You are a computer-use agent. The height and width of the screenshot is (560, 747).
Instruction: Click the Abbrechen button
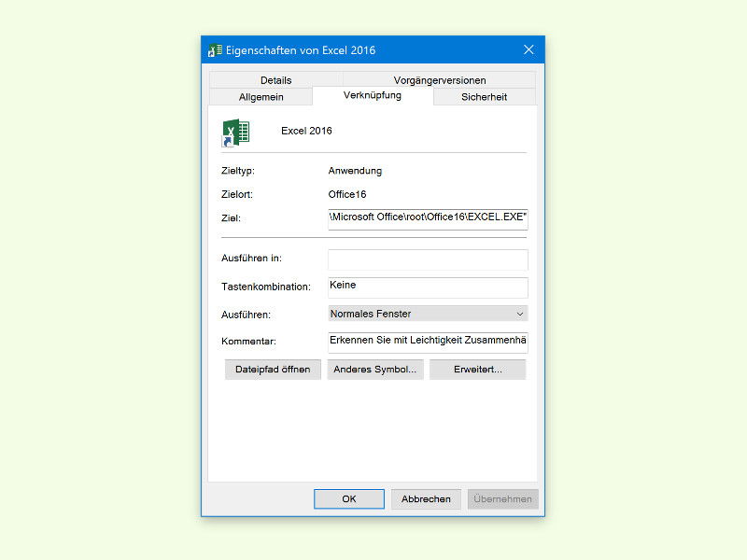(x=426, y=499)
